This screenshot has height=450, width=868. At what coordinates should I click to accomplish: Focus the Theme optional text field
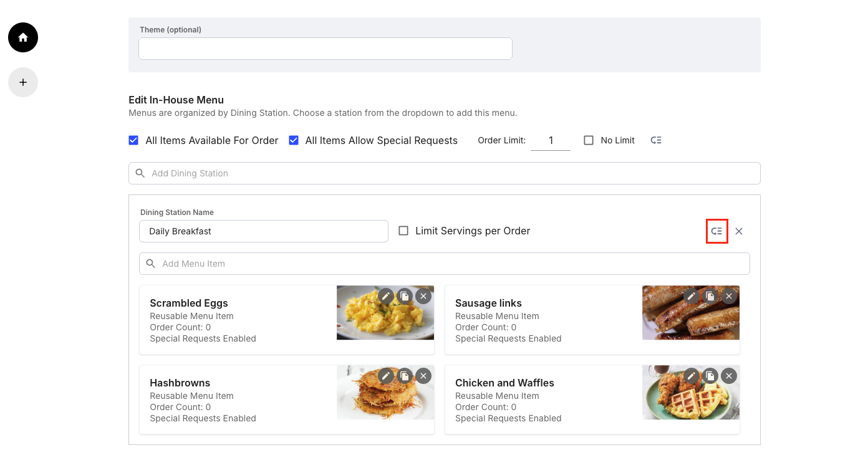pyautogui.click(x=325, y=49)
